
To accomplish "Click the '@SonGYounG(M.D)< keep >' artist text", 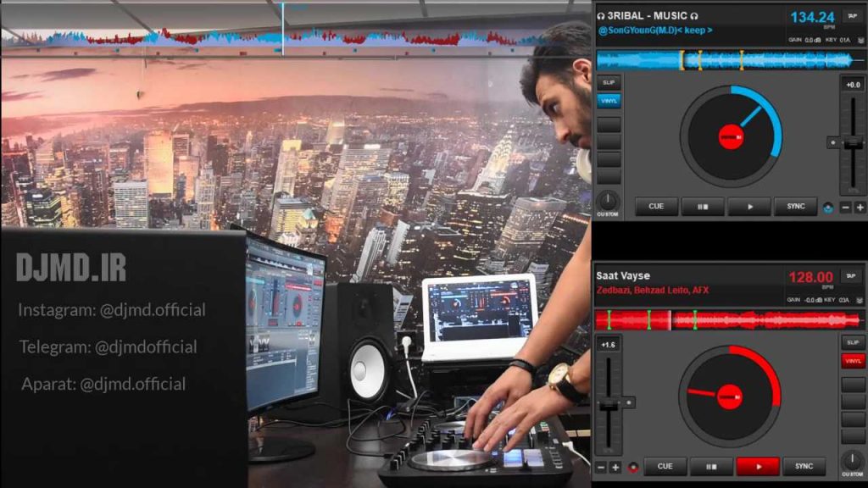I will tap(655, 30).
